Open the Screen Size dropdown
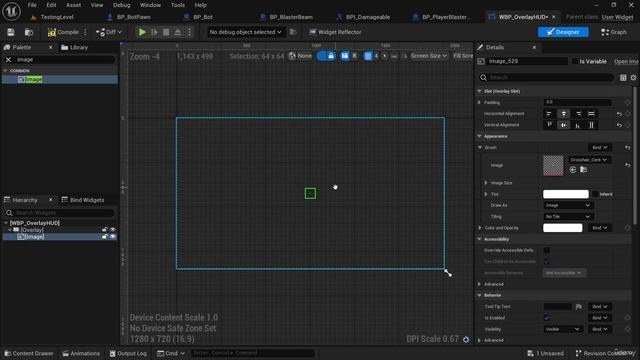Viewport: 640px width, 360px height. click(x=429, y=56)
